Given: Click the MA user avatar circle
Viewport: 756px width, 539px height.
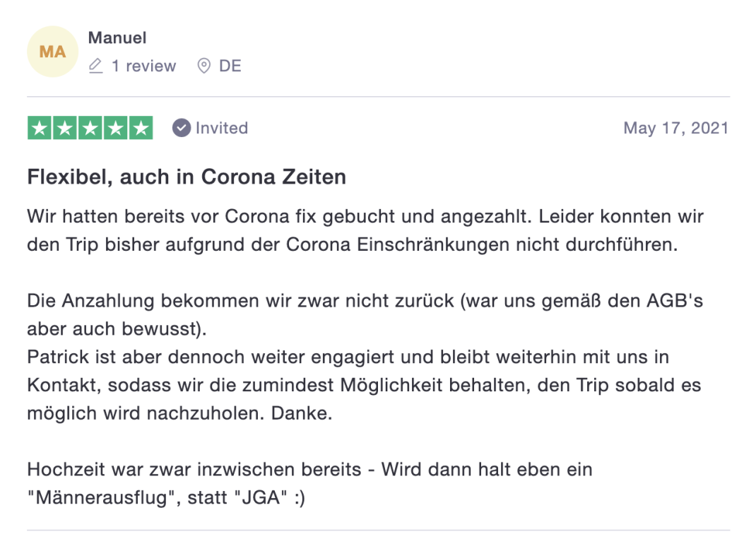Looking at the screenshot, I should (52, 52).
